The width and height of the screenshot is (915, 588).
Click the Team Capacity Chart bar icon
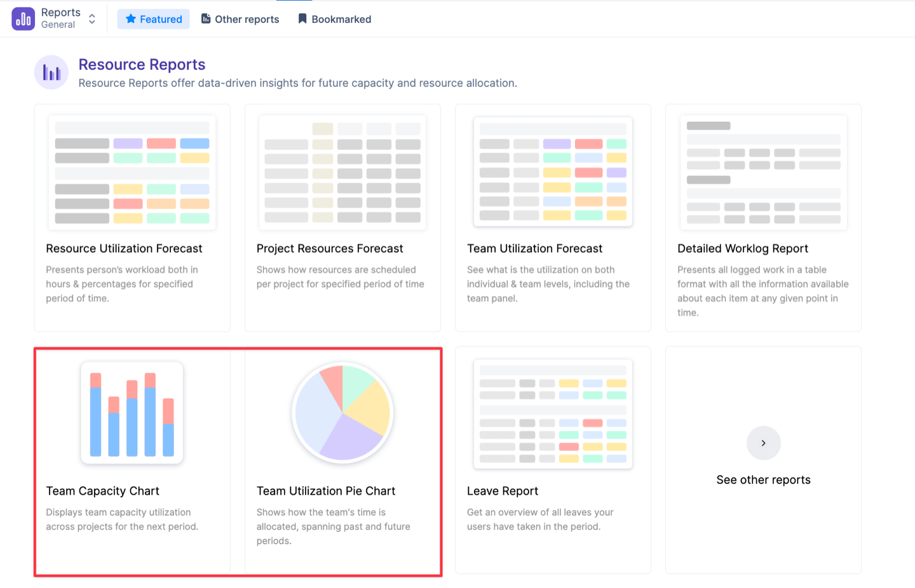point(132,413)
